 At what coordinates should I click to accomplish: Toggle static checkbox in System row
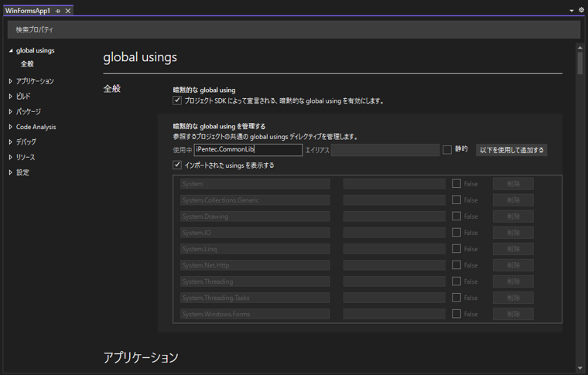[456, 183]
